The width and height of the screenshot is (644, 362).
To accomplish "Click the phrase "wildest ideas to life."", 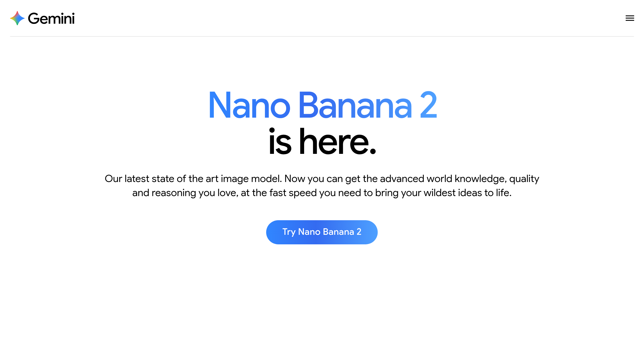I will click(467, 193).
